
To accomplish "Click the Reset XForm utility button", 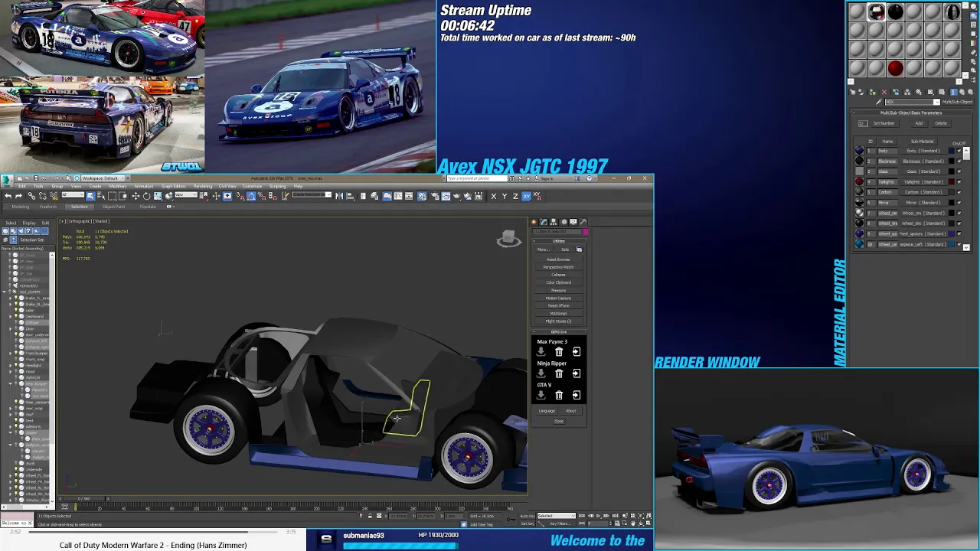I will pos(559,305).
